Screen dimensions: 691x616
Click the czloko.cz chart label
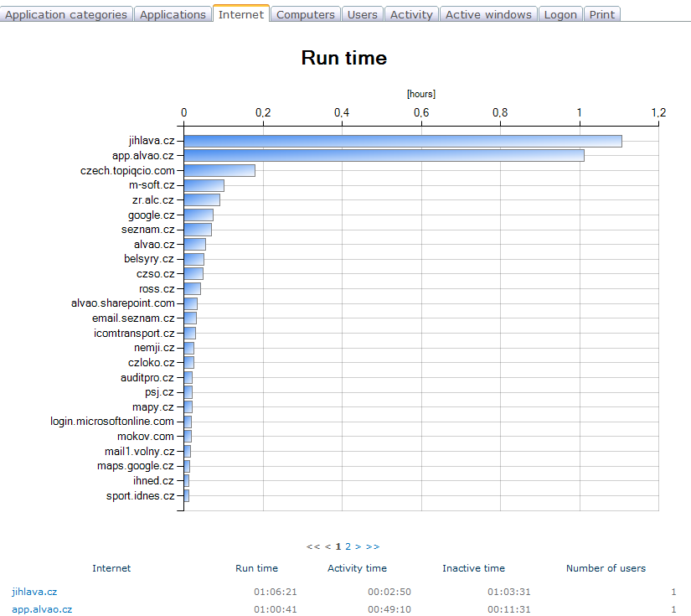(x=151, y=362)
